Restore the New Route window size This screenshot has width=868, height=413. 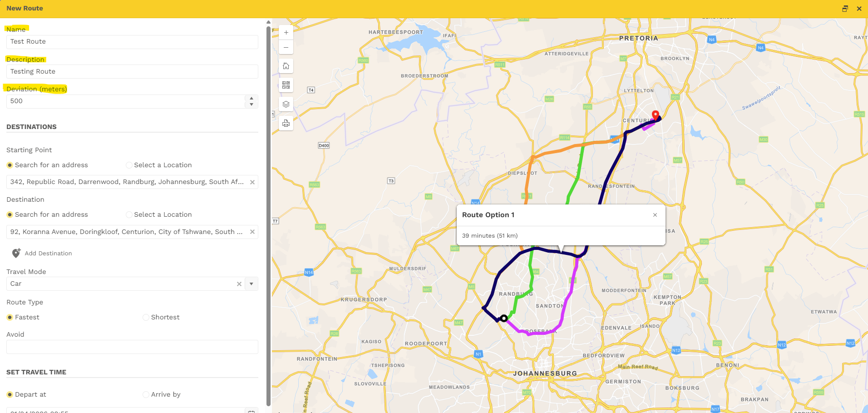[845, 8]
